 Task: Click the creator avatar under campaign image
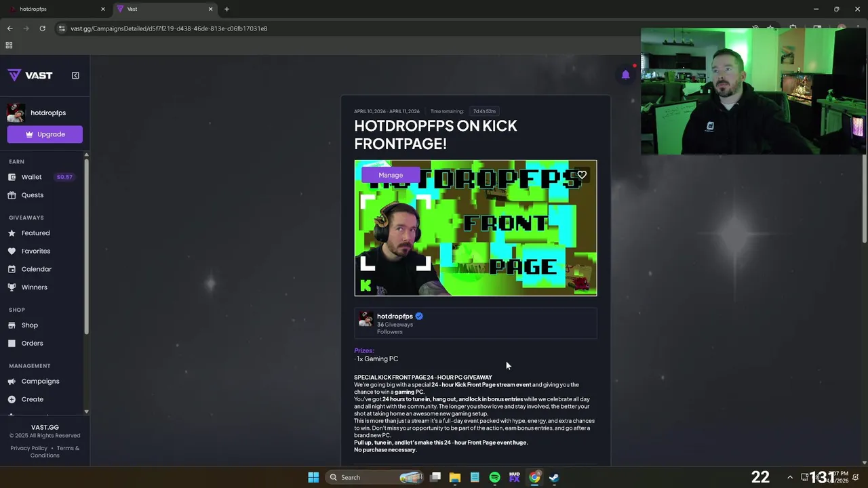[x=366, y=319]
